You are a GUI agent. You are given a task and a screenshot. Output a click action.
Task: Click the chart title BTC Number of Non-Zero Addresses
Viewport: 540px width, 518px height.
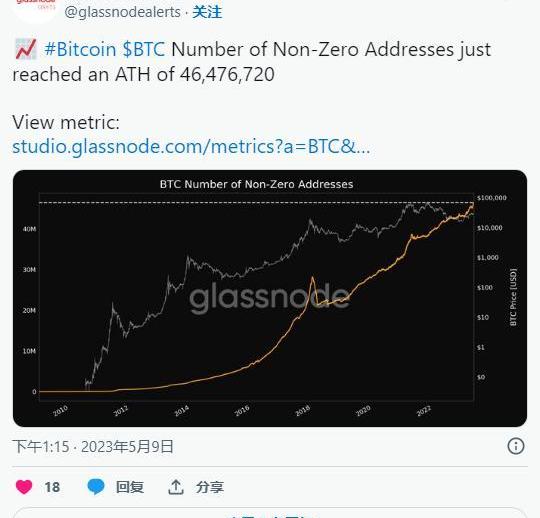click(256, 184)
